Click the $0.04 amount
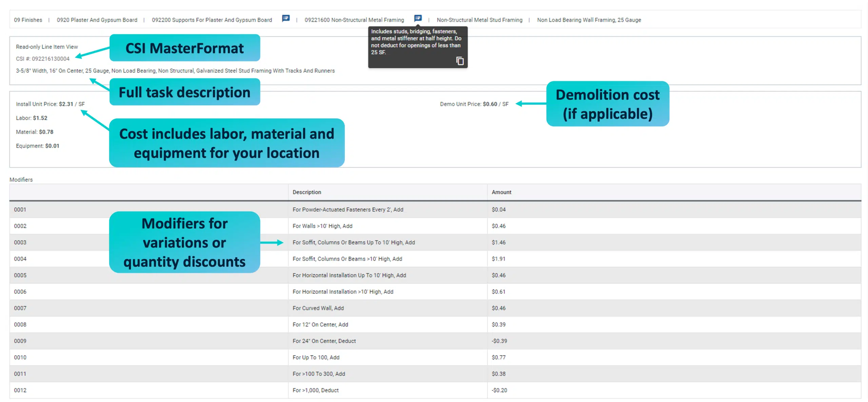868x402 pixels. [x=498, y=209]
